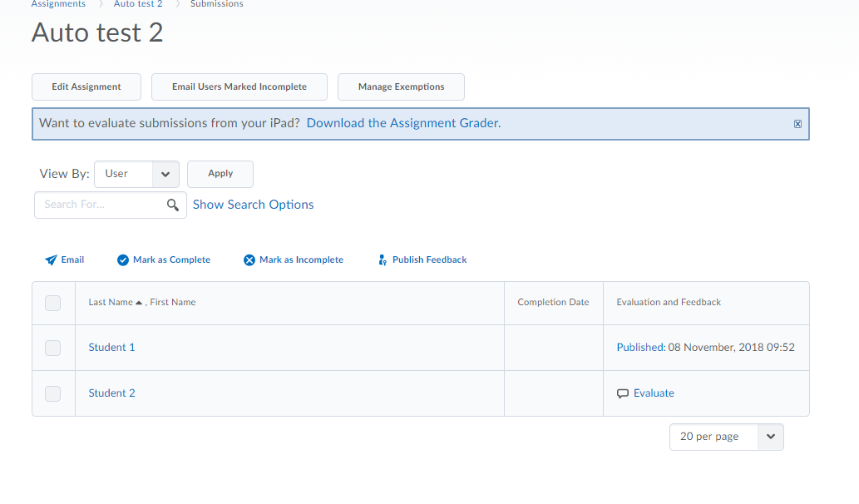Click the Publish Feedback icon

click(383, 260)
